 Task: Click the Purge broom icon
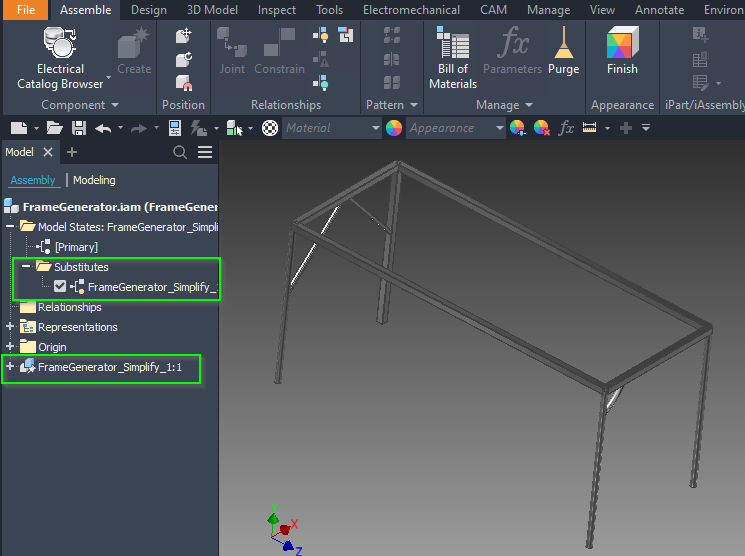point(564,50)
